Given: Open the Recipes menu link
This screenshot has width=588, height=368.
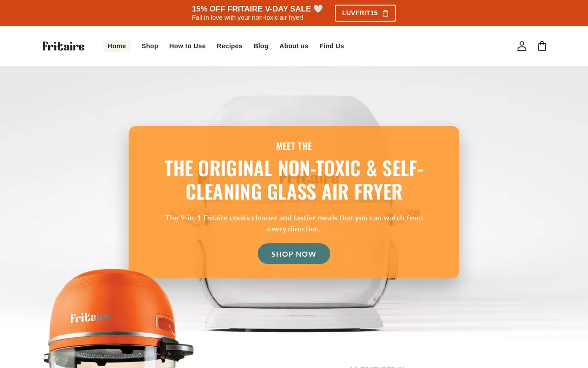Looking at the screenshot, I should [230, 46].
